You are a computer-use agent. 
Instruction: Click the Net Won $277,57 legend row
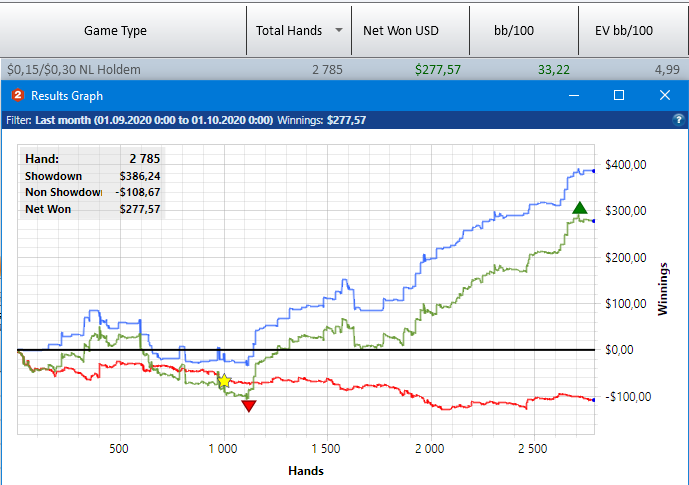pos(92,209)
